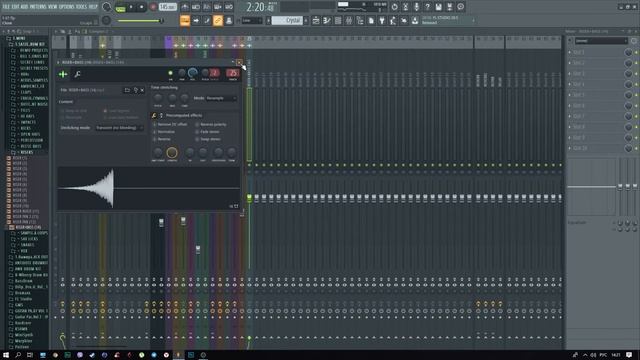Click the orange active view button in toolbar

coord(185,20)
